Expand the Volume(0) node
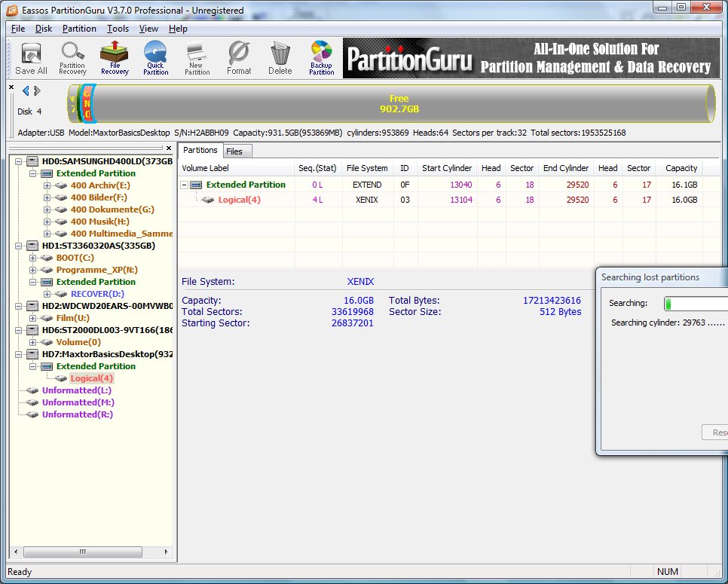 click(x=32, y=343)
